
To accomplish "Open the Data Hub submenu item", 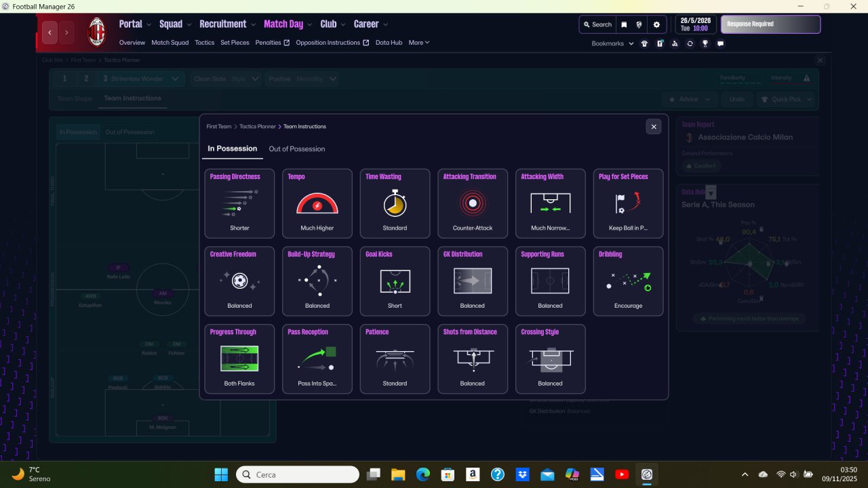I will [389, 43].
